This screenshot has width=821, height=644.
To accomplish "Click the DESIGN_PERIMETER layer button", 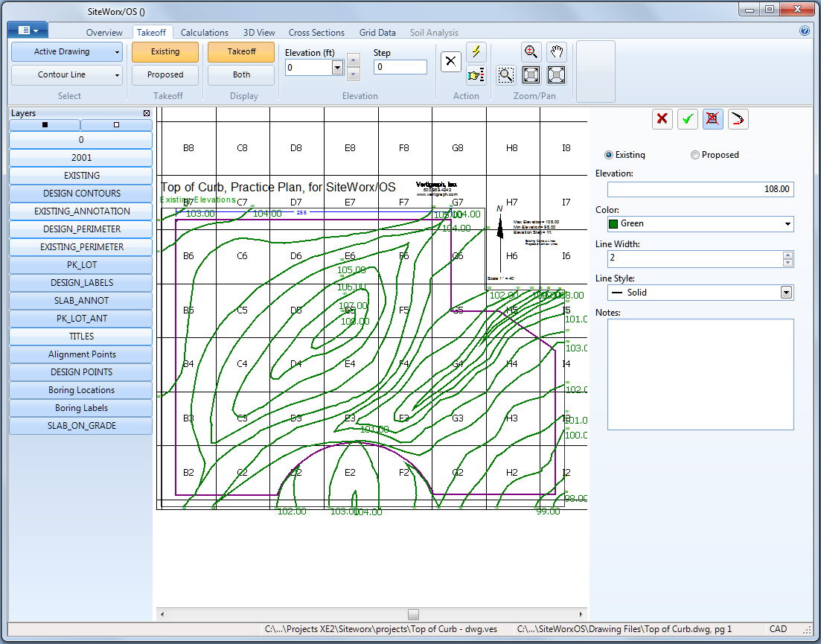I will pyautogui.click(x=81, y=229).
